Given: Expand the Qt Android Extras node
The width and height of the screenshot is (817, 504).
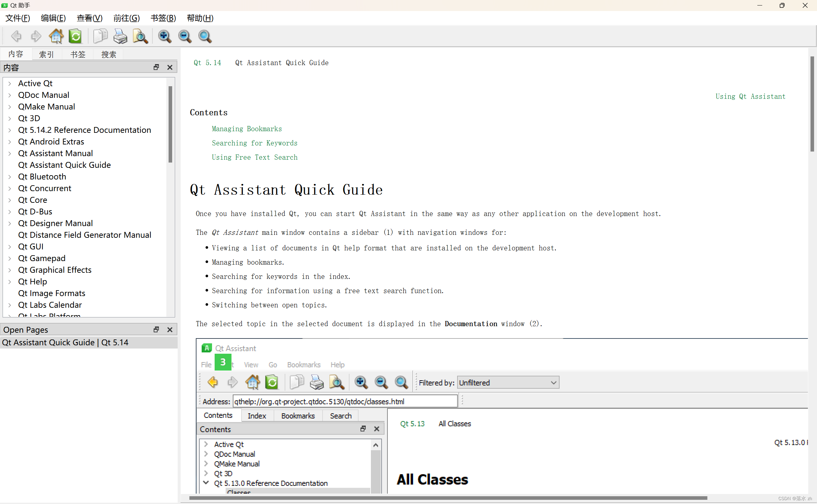Looking at the screenshot, I should [x=10, y=142].
